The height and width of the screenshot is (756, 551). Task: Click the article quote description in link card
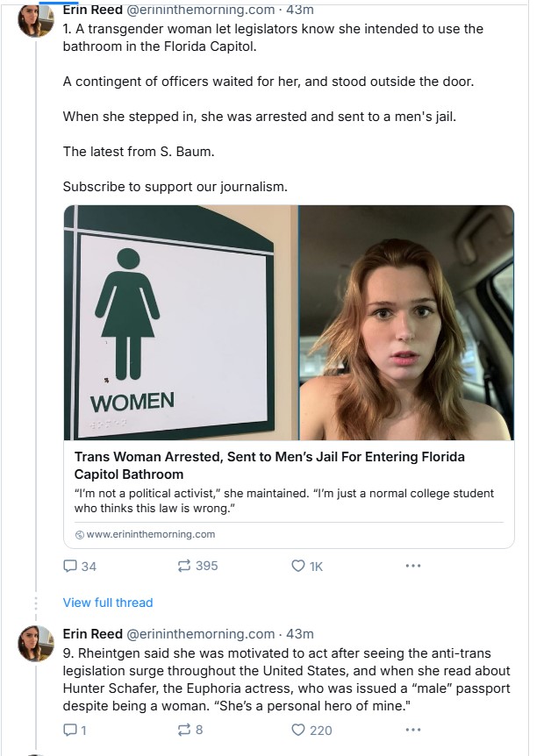point(284,501)
